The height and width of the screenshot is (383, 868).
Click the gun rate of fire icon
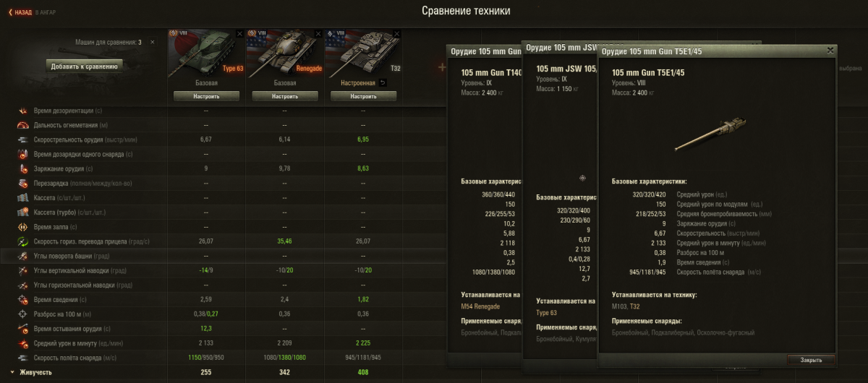pyautogui.click(x=22, y=139)
